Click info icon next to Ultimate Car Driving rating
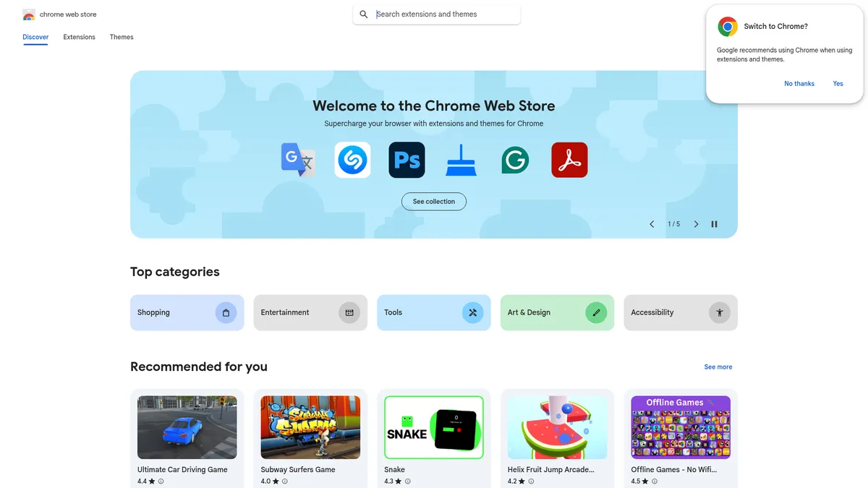The image size is (868, 488). (161, 481)
